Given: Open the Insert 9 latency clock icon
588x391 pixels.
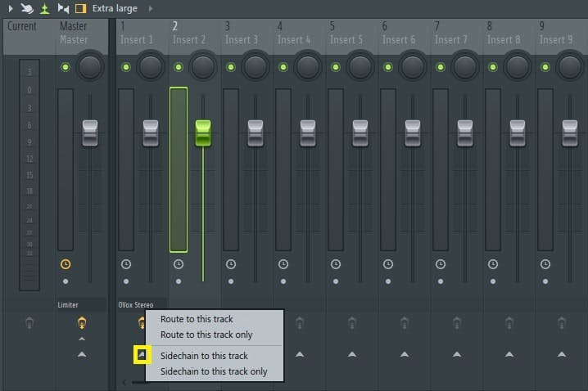Looking at the screenshot, I should coord(545,264).
